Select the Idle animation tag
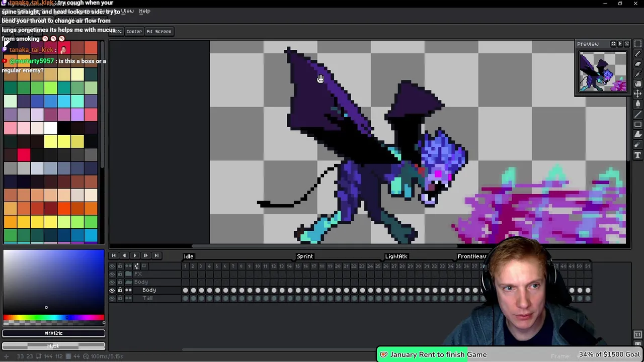 pyautogui.click(x=189, y=256)
